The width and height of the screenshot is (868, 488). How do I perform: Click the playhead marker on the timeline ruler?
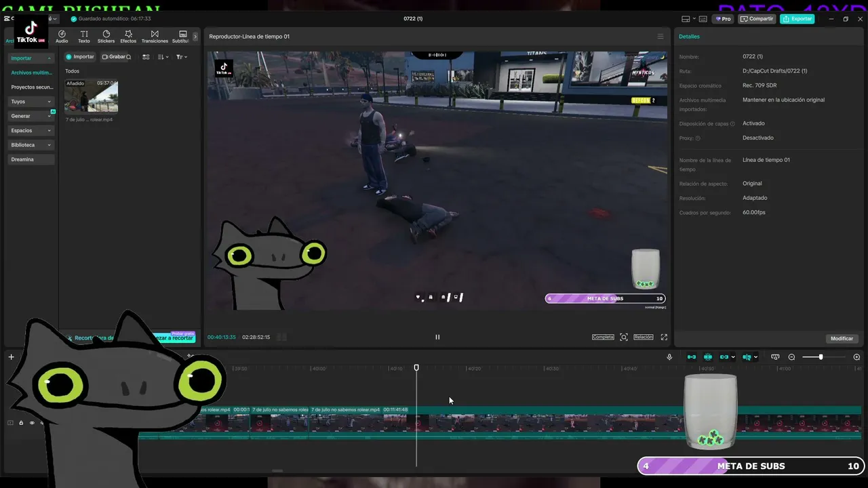pyautogui.click(x=416, y=367)
